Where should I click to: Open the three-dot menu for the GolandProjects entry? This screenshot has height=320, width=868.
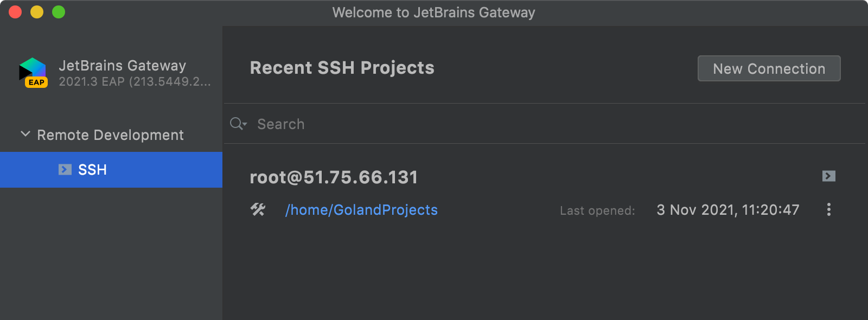pyautogui.click(x=829, y=210)
